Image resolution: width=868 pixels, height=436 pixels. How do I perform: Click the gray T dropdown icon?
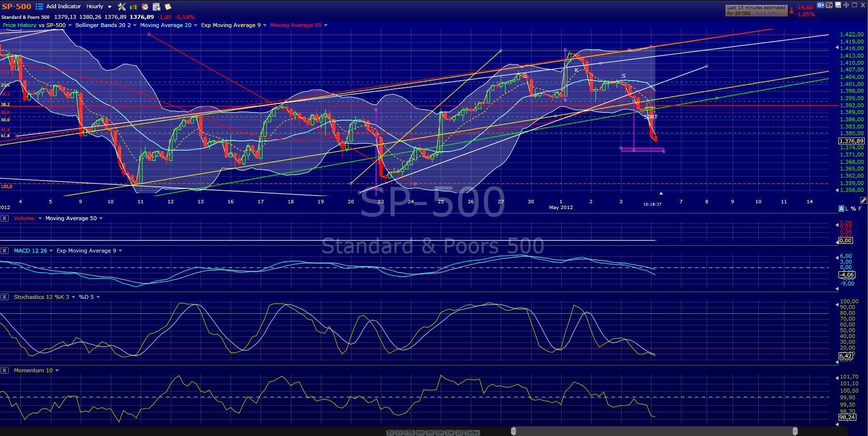[829, 5]
